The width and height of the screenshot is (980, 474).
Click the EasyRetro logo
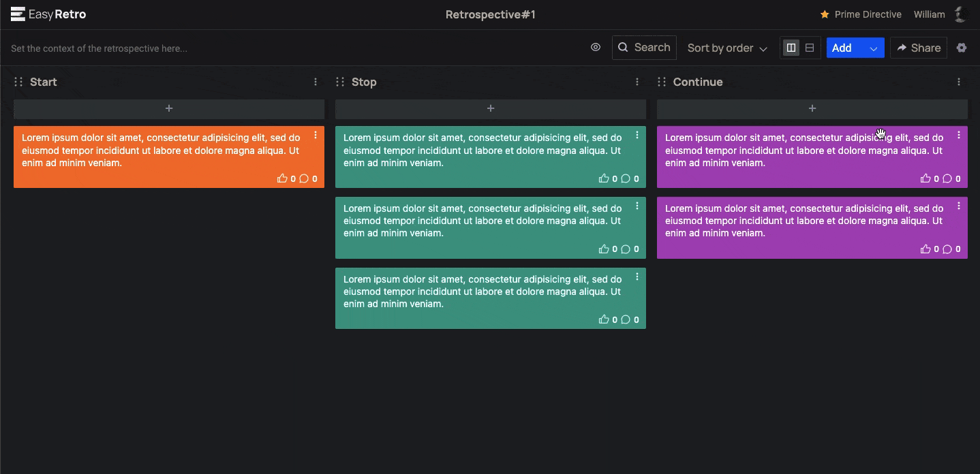tap(48, 14)
